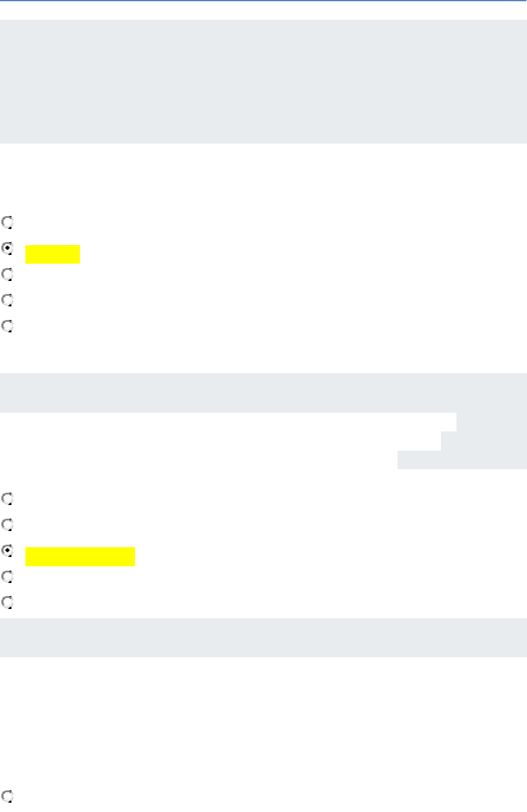Viewport: 527px width, 812px height.
Task: Click the thin blue line at the page top
Action: point(263,1)
